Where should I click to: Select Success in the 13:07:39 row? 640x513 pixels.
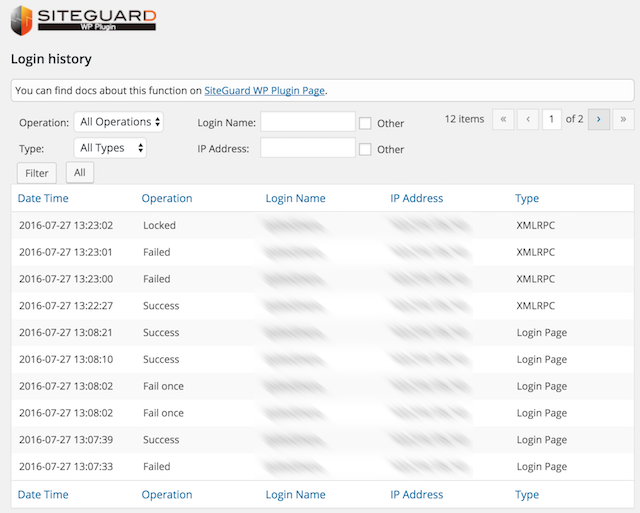pyautogui.click(x=161, y=440)
